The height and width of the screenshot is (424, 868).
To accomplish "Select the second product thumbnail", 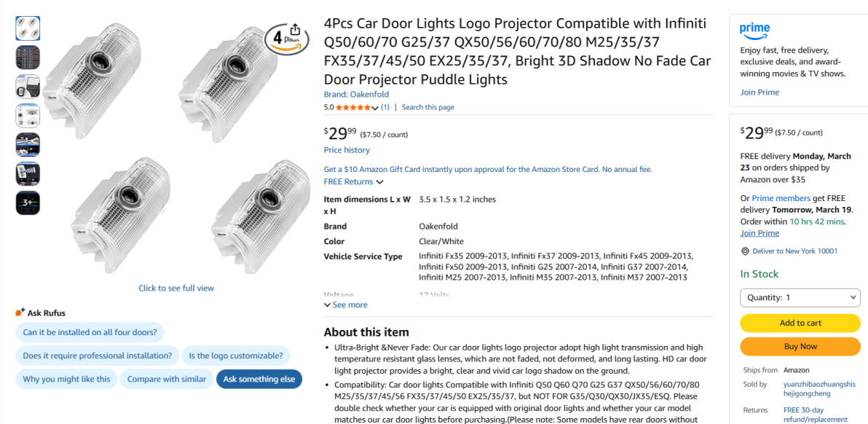I will [x=28, y=58].
